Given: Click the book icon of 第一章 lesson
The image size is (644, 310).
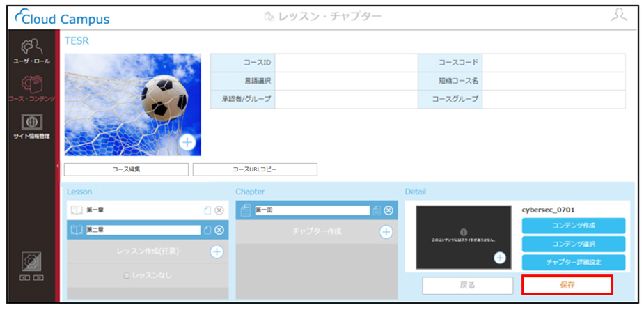Looking at the screenshot, I should (x=77, y=210).
